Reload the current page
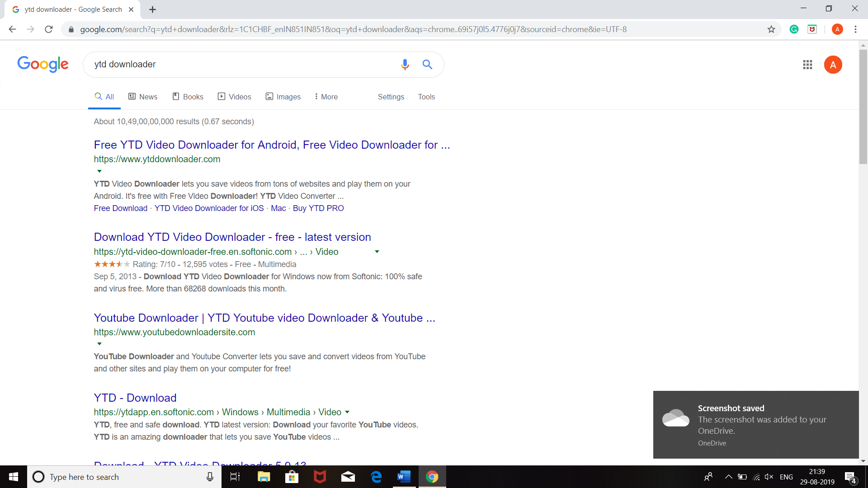 49,29
